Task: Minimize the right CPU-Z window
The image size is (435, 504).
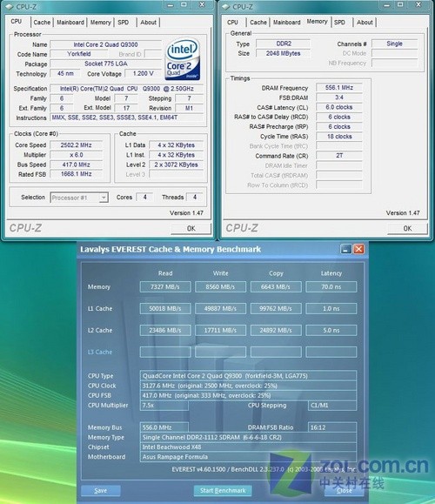Action: click(x=387, y=5)
